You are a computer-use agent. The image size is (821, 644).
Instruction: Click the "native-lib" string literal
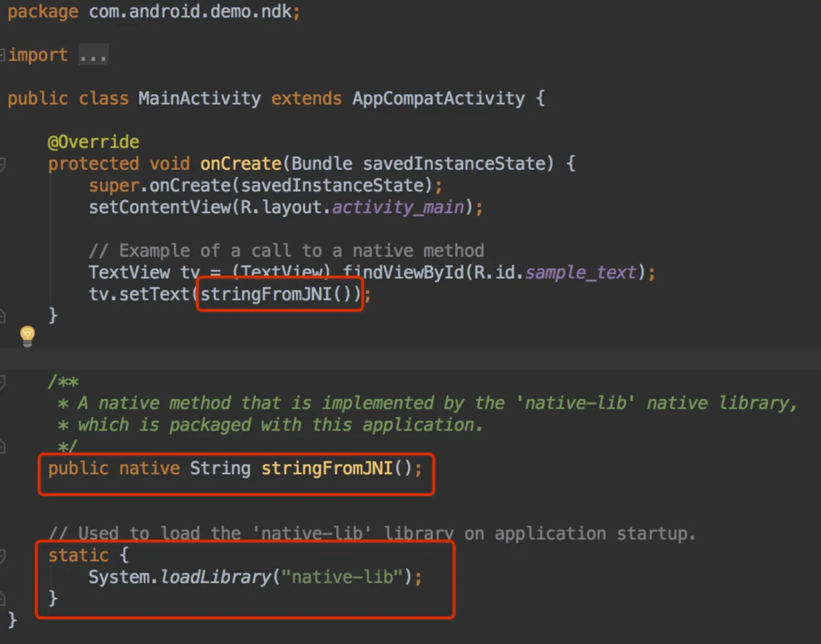tap(342, 577)
